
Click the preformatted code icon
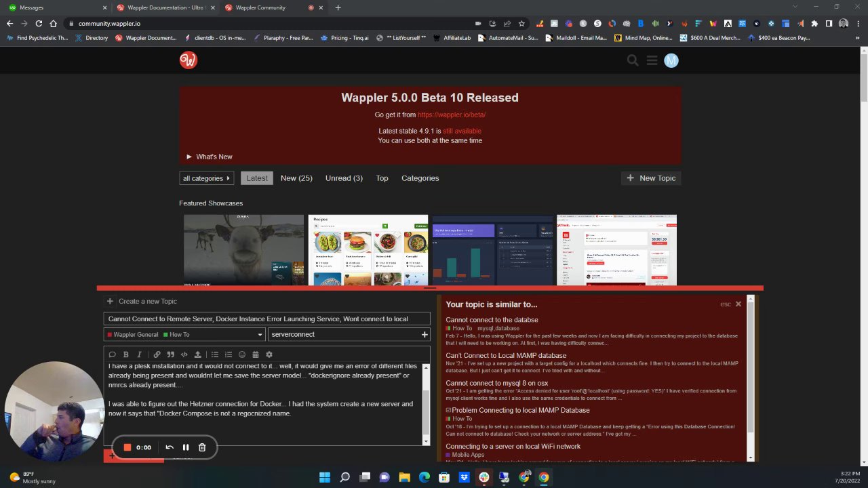[184, 354]
